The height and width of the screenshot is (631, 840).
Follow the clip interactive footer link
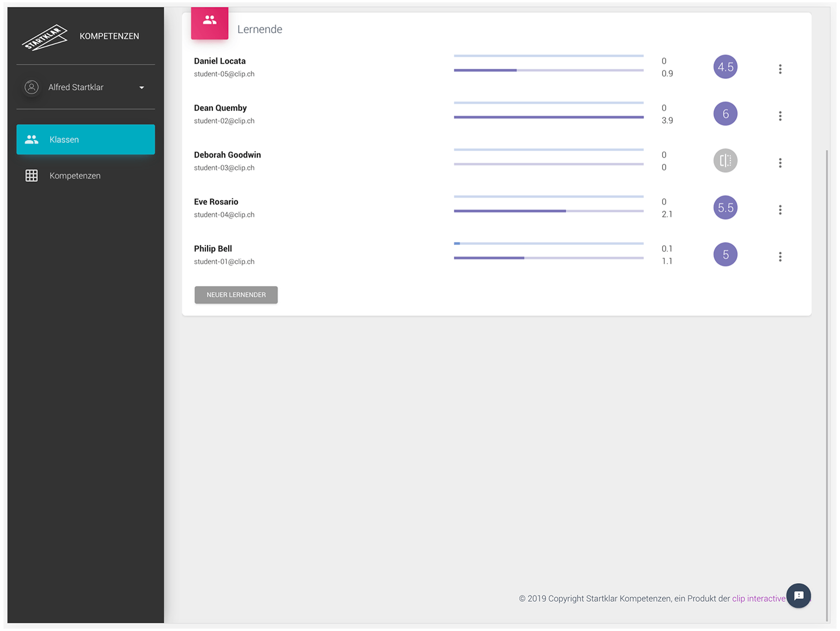click(758, 598)
